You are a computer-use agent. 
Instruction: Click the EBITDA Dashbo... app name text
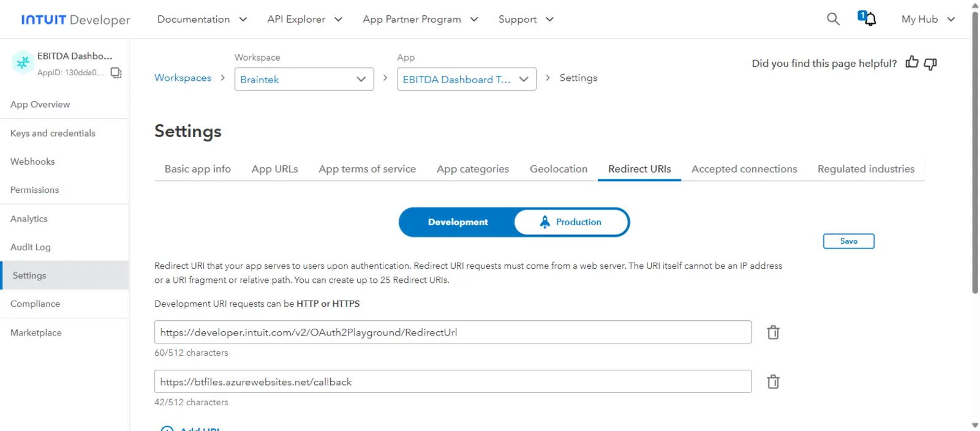point(75,56)
